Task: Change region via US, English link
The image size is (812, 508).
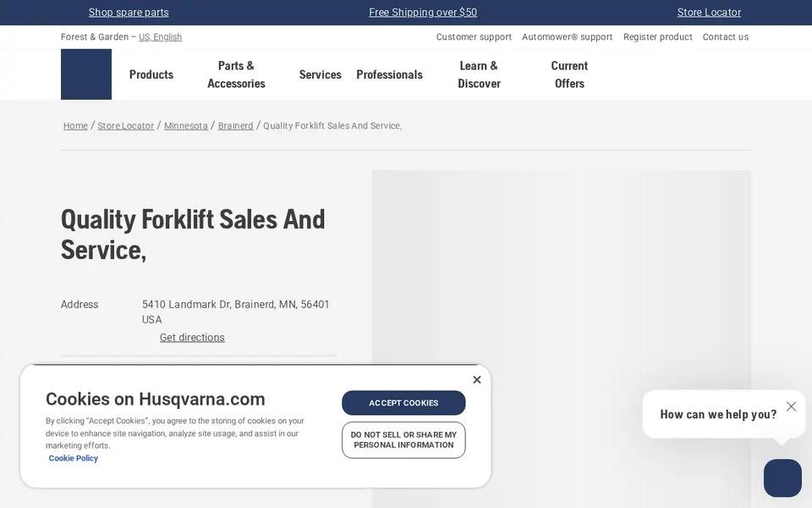Action: point(160,36)
